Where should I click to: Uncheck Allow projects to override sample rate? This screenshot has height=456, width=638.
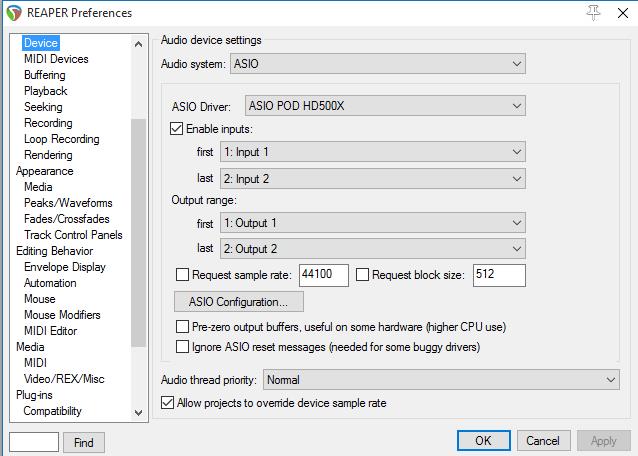pos(168,403)
